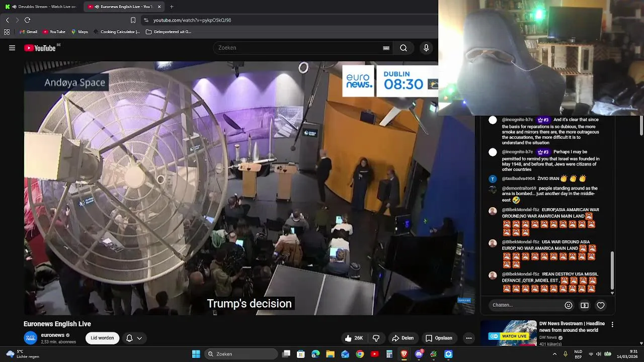Open the Gmail bookmark
This screenshot has width=644, height=362.
pos(28,32)
